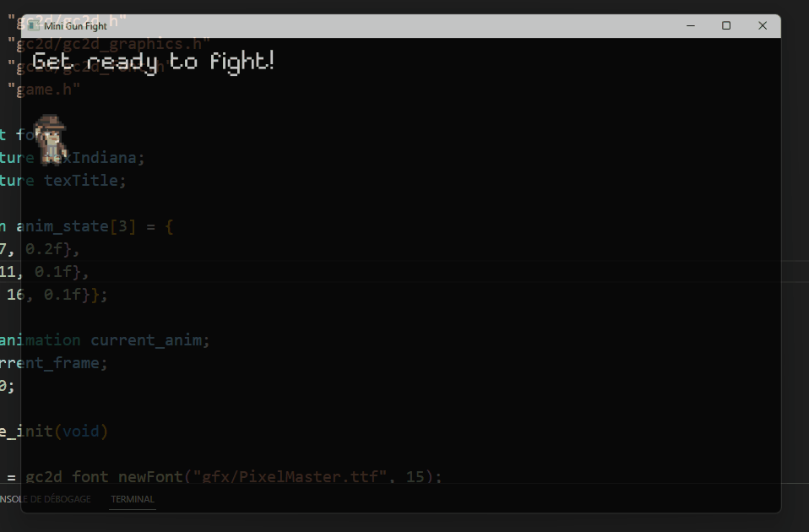Click the gc2d_graphics.h include line
809x532 pixels.
(110, 43)
